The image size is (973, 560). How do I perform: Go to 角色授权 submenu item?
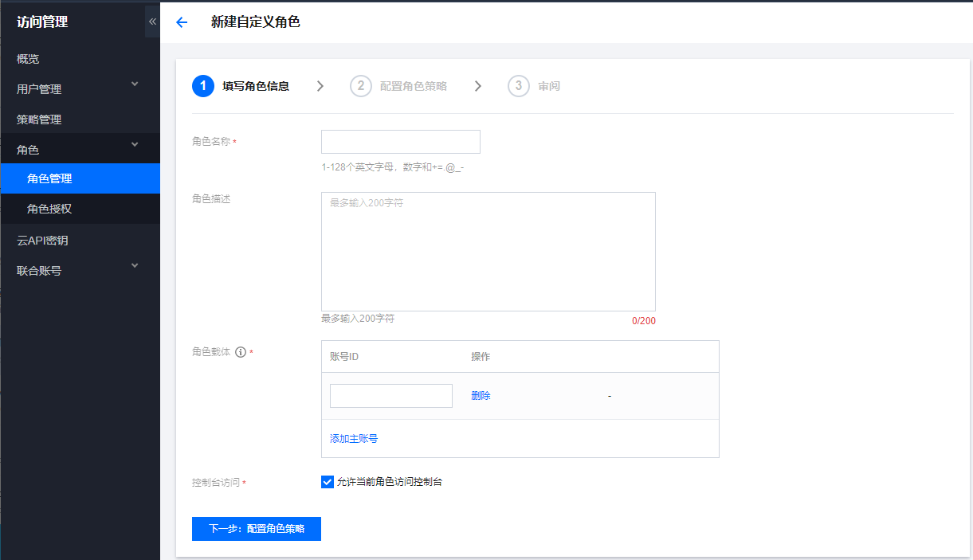point(49,209)
